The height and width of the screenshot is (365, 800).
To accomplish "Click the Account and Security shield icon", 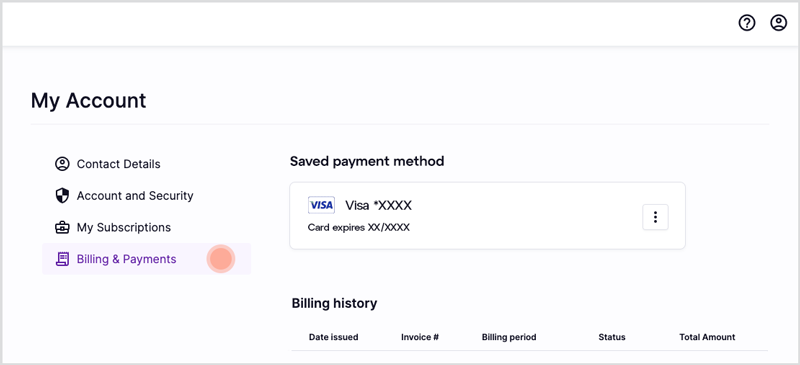I will pyautogui.click(x=62, y=196).
